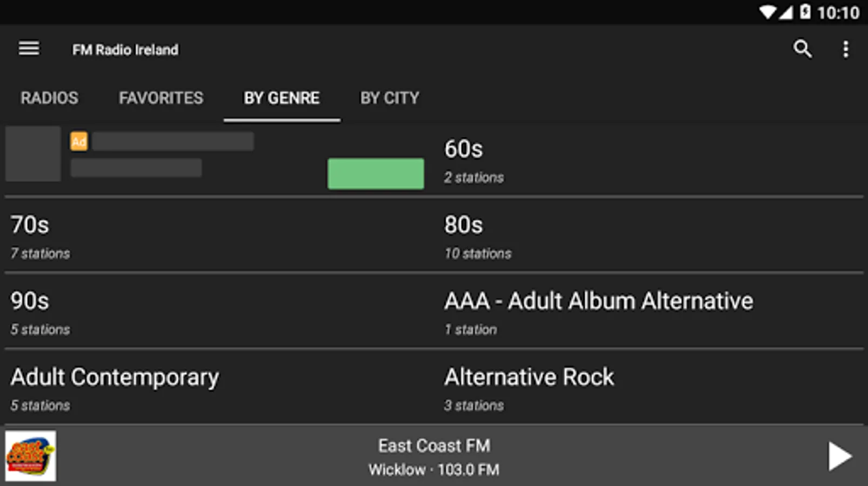868x486 pixels.
Task: Tap the WiFi signal status icon
Action: pyautogui.click(x=767, y=12)
